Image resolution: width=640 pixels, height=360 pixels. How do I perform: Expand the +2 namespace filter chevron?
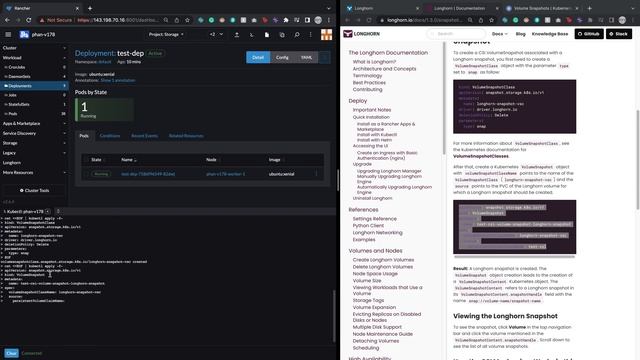[x=221, y=35]
